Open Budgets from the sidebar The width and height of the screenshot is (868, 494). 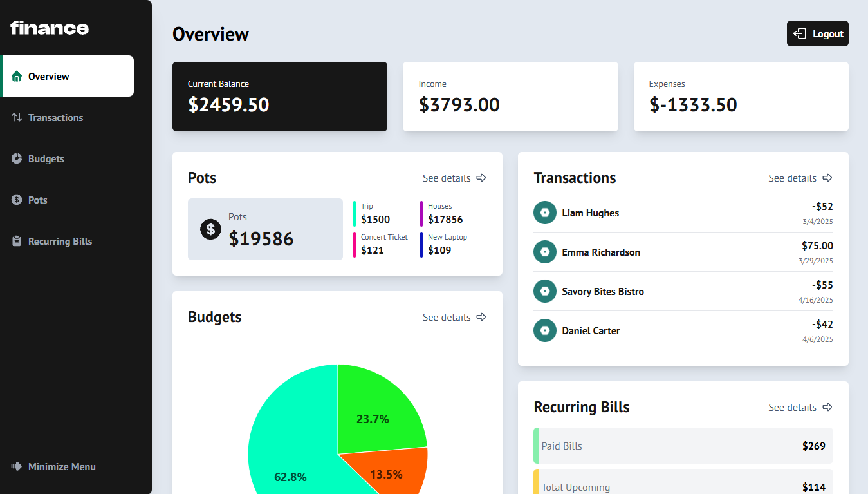click(68, 158)
